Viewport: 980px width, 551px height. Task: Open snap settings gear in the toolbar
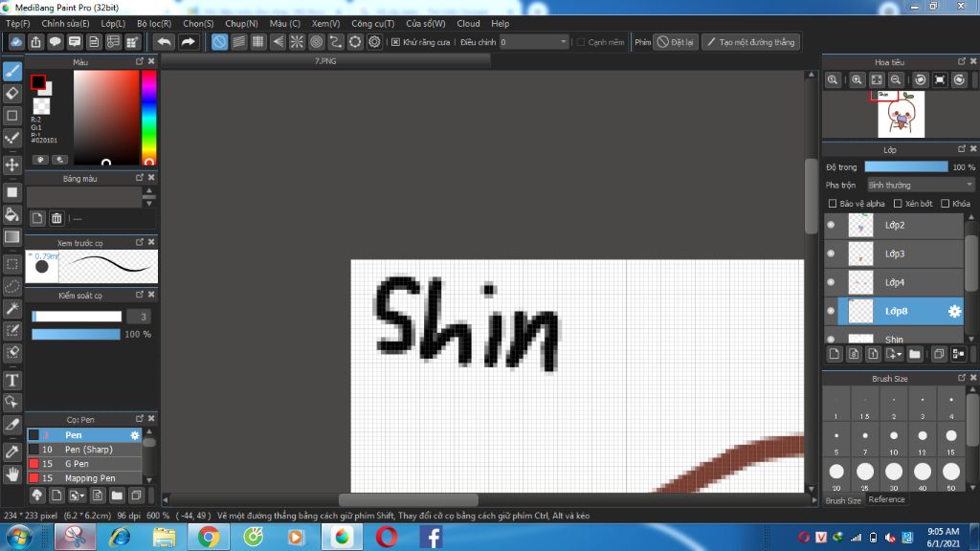click(x=374, y=42)
